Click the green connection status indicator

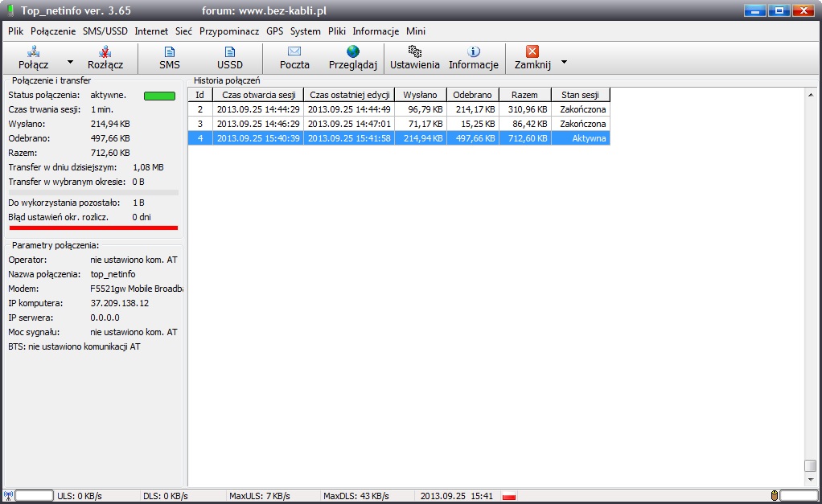(159, 96)
